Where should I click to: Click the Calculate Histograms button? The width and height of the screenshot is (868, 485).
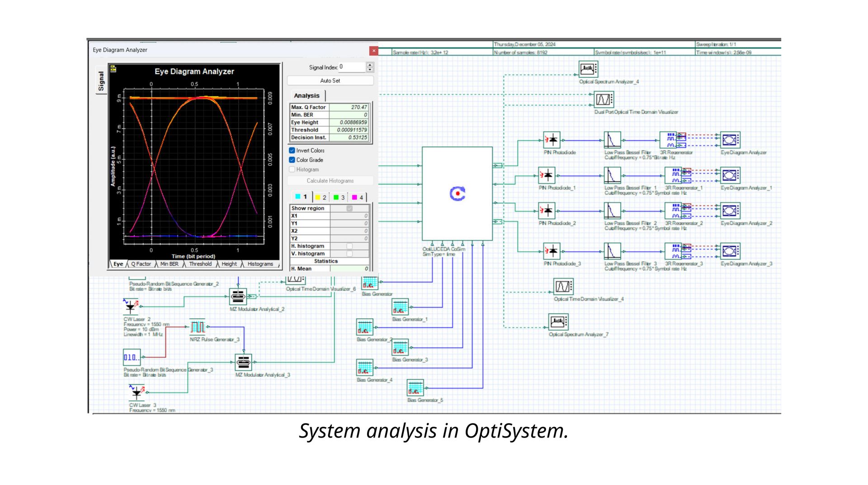point(330,181)
